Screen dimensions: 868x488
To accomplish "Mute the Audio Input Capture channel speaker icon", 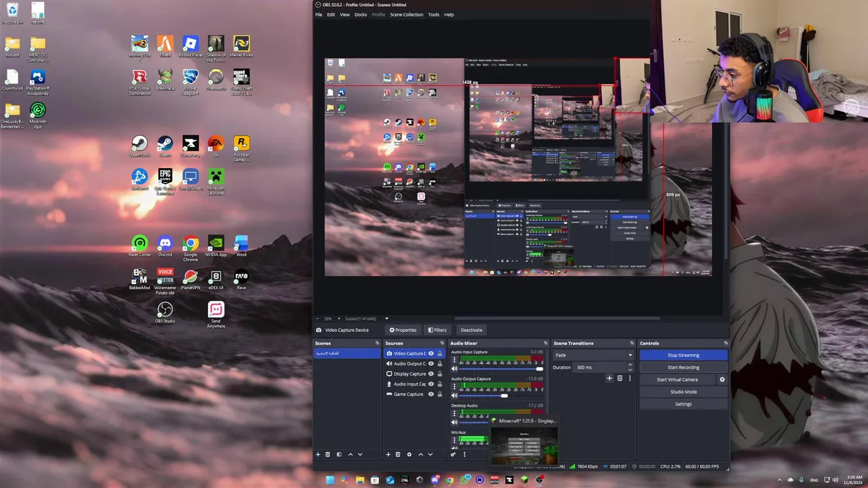I will (454, 369).
